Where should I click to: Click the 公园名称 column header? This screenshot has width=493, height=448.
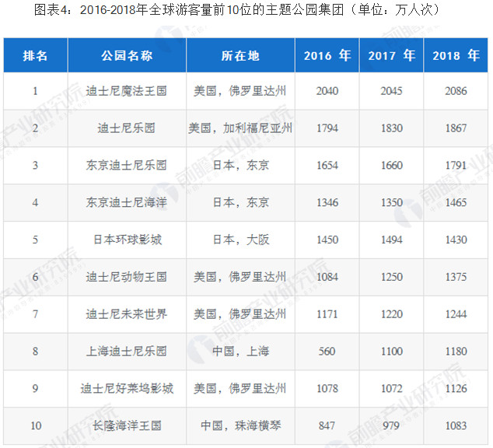pyautogui.click(x=127, y=56)
